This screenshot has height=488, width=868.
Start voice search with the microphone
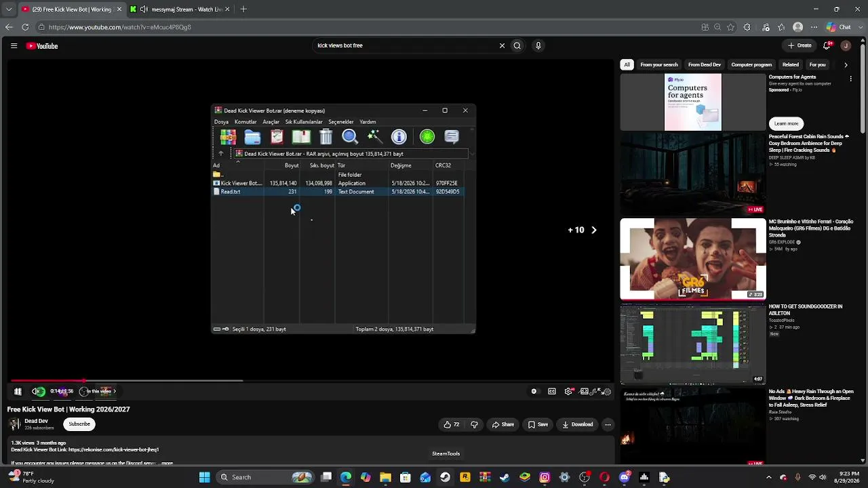pos(538,45)
